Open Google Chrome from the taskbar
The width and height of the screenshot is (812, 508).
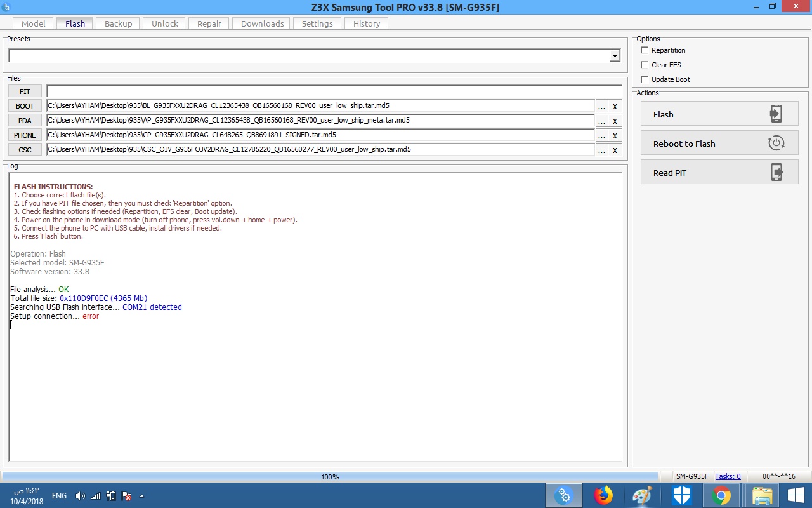(721, 495)
